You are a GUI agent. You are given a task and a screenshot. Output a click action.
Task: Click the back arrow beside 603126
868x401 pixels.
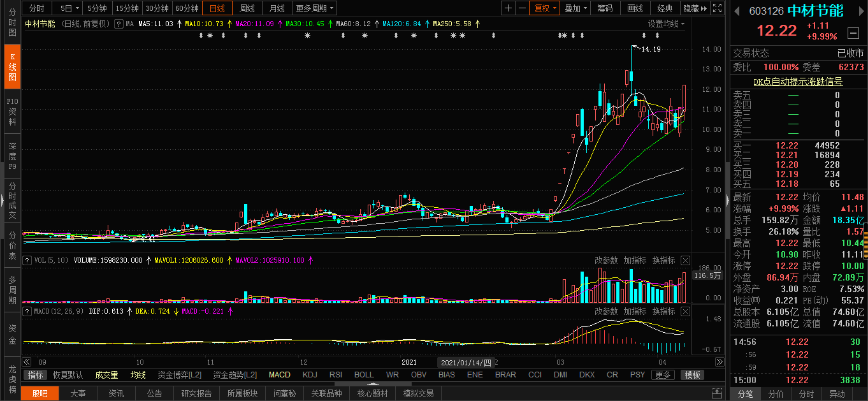tap(737, 11)
